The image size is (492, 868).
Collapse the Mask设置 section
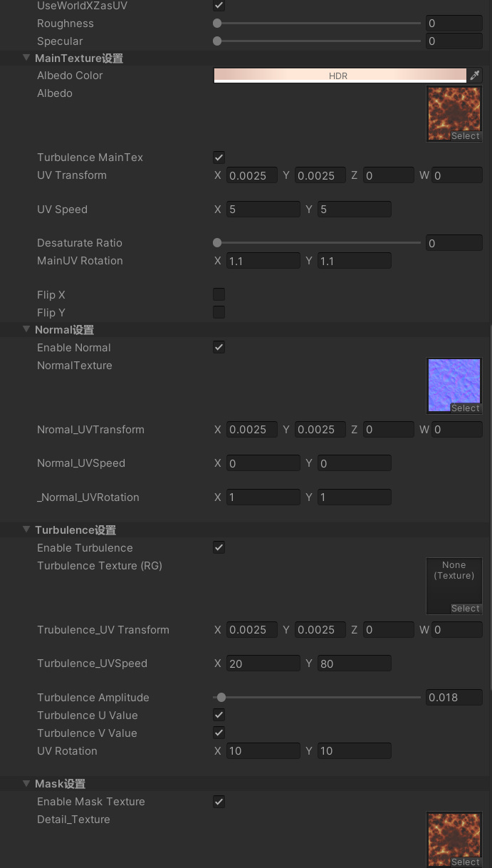(26, 783)
